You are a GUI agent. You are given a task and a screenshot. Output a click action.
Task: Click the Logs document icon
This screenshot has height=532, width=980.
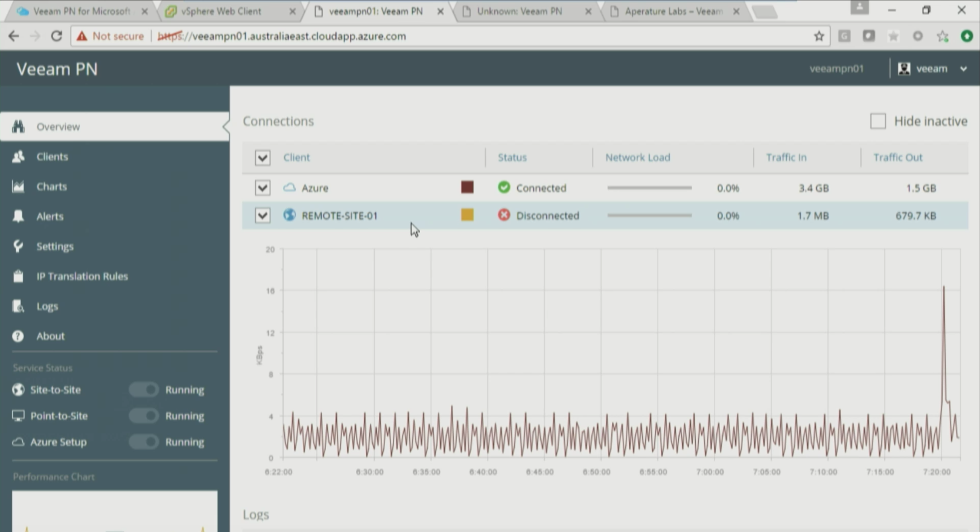point(18,306)
